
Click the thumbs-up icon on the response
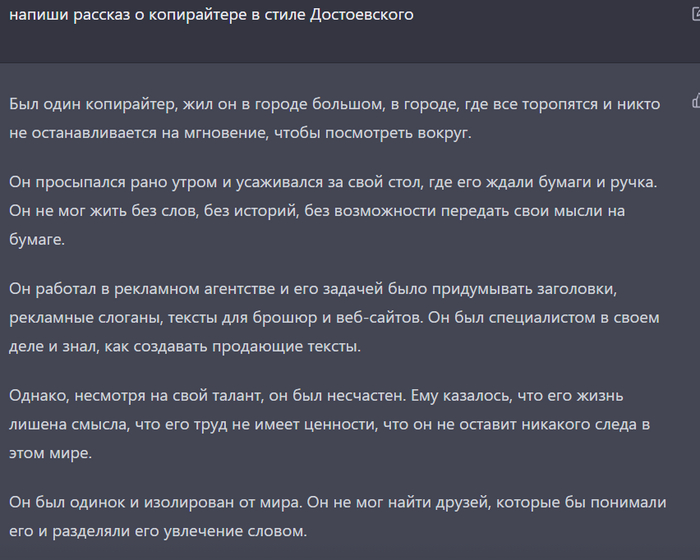pos(695,100)
